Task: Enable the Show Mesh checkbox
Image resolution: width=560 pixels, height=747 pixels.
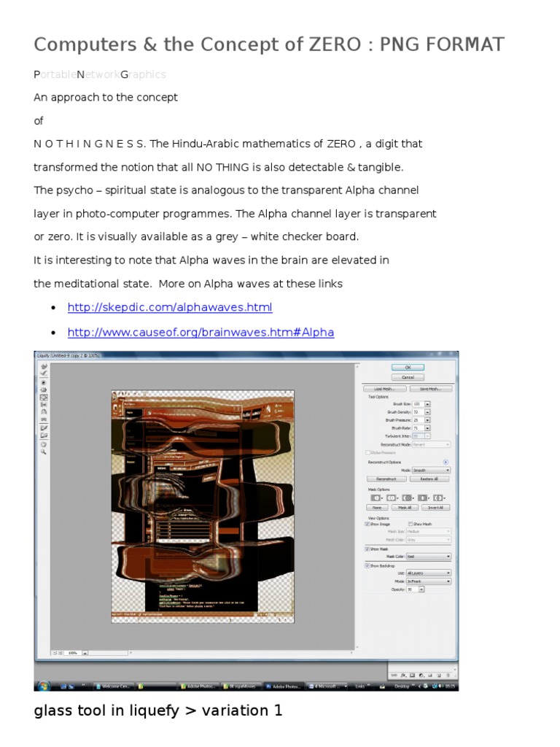Action: tap(411, 524)
